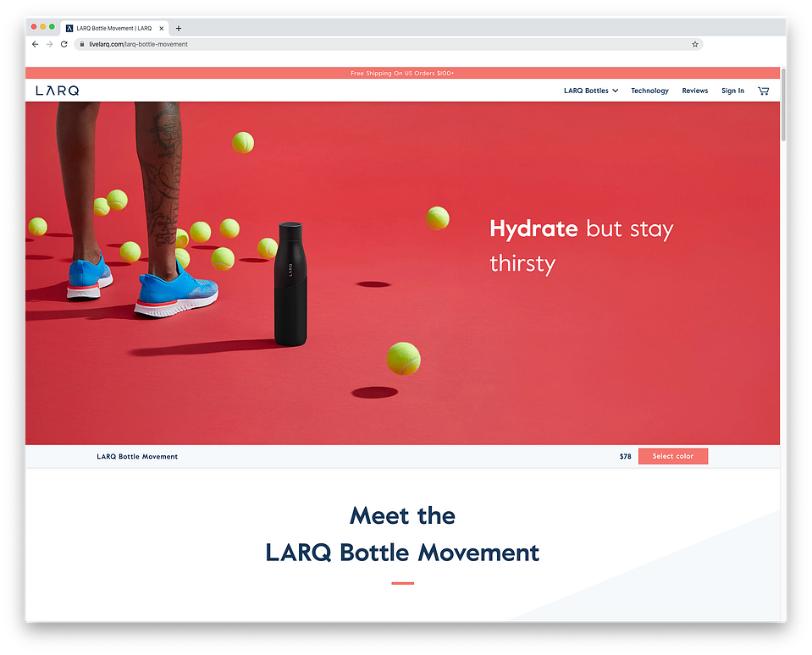Open a new tab with plus icon
This screenshot has width=812, height=655.
[x=179, y=29]
